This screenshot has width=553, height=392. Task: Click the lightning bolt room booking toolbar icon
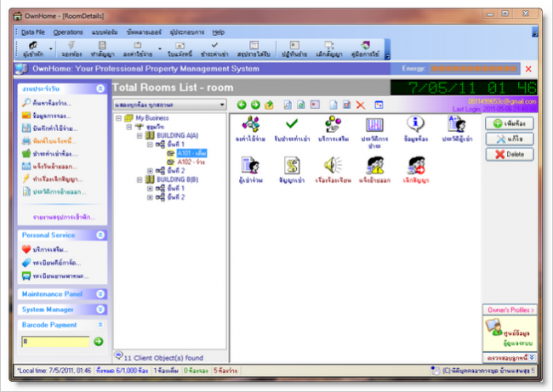click(x=71, y=49)
